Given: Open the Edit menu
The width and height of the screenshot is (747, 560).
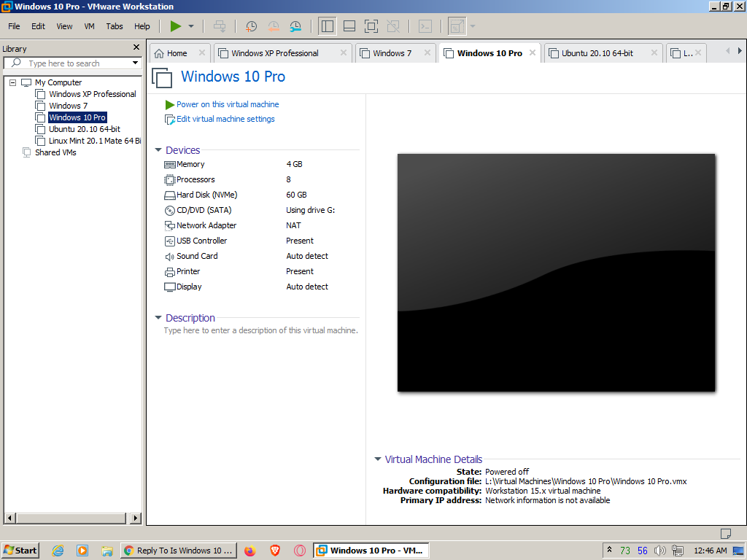Looking at the screenshot, I should (x=38, y=26).
